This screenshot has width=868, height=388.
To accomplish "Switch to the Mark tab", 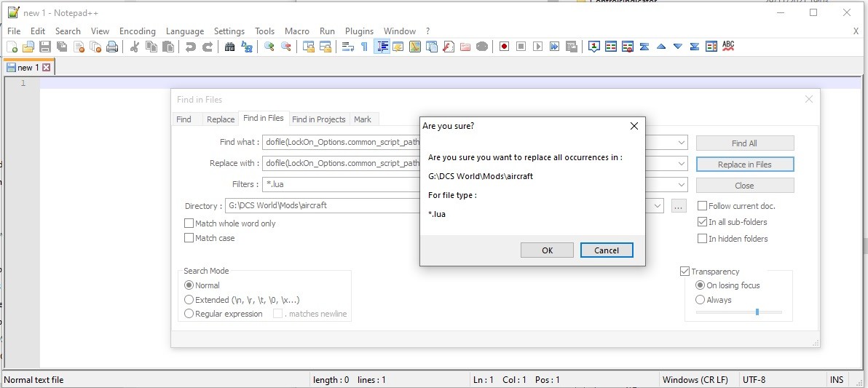I will (363, 119).
